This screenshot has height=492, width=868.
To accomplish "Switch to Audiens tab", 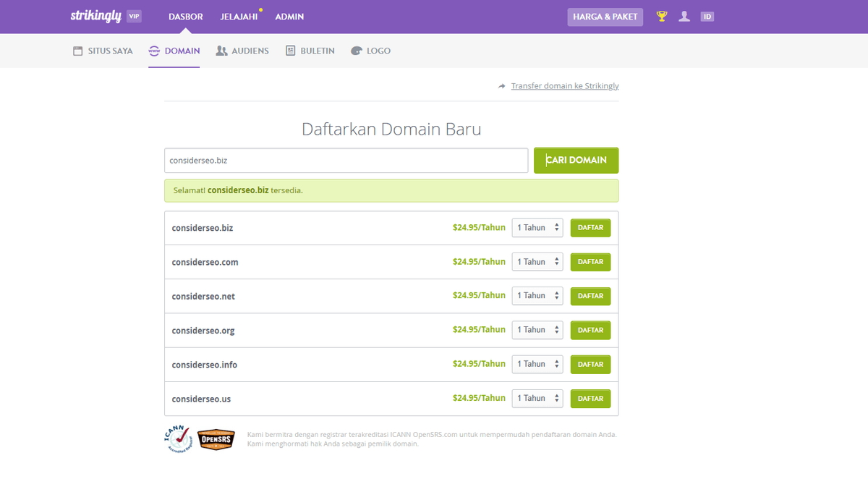I will (x=242, y=51).
